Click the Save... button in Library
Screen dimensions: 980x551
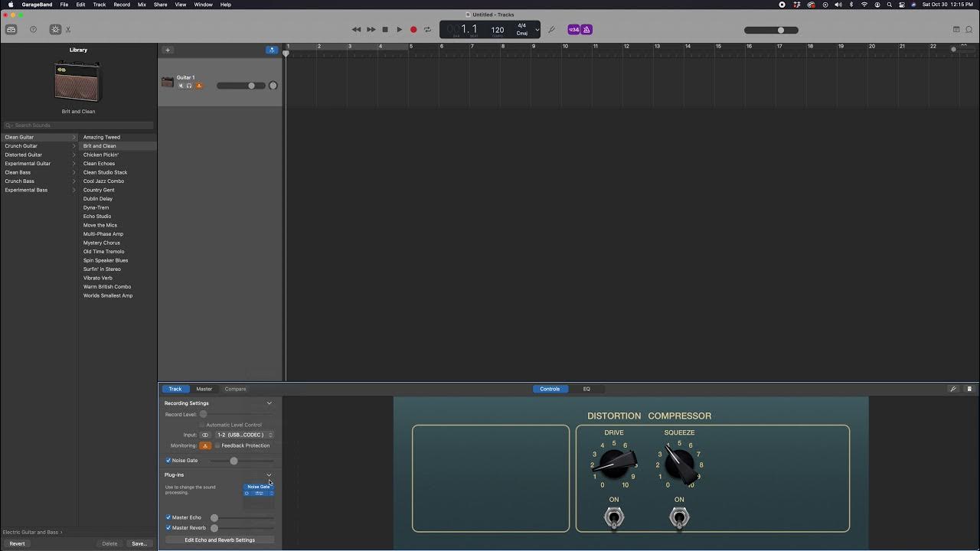click(139, 543)
